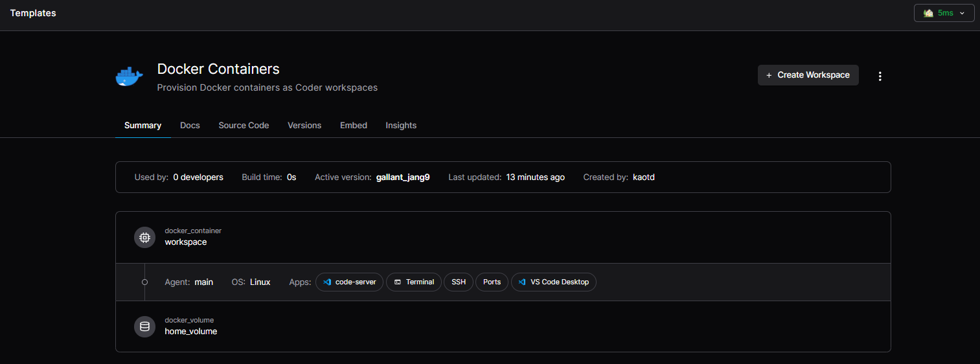Viewport: 980px width, 364px height.
Task: Click the Build time '0s' value
Action: pos(292,177)
